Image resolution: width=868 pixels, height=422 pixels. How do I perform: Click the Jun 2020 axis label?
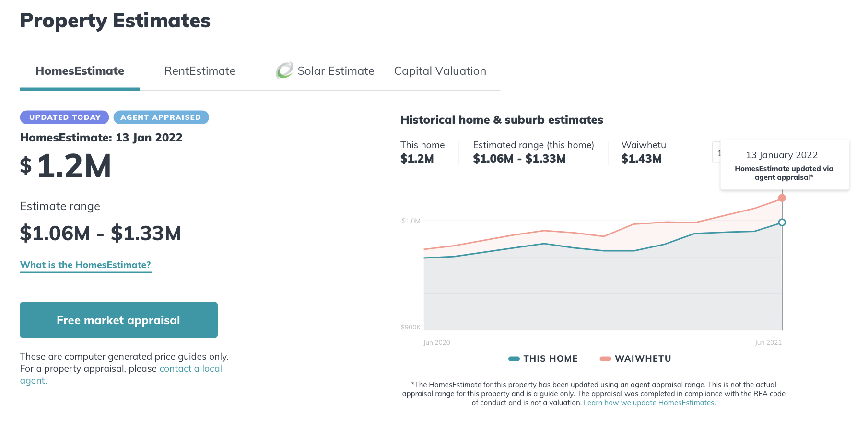click(436, 342)
